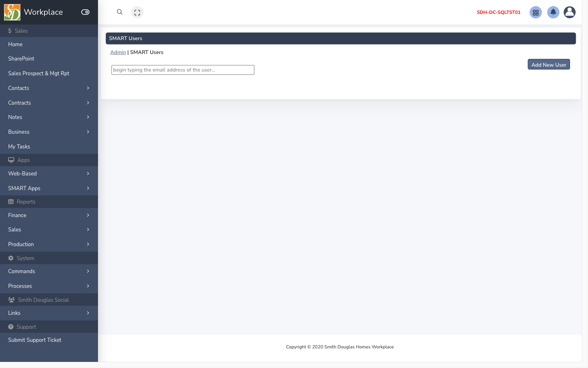Expand the Notes submenu chevron
The height and width of the screenshot is (368, 588).
[x=88, y=117]
